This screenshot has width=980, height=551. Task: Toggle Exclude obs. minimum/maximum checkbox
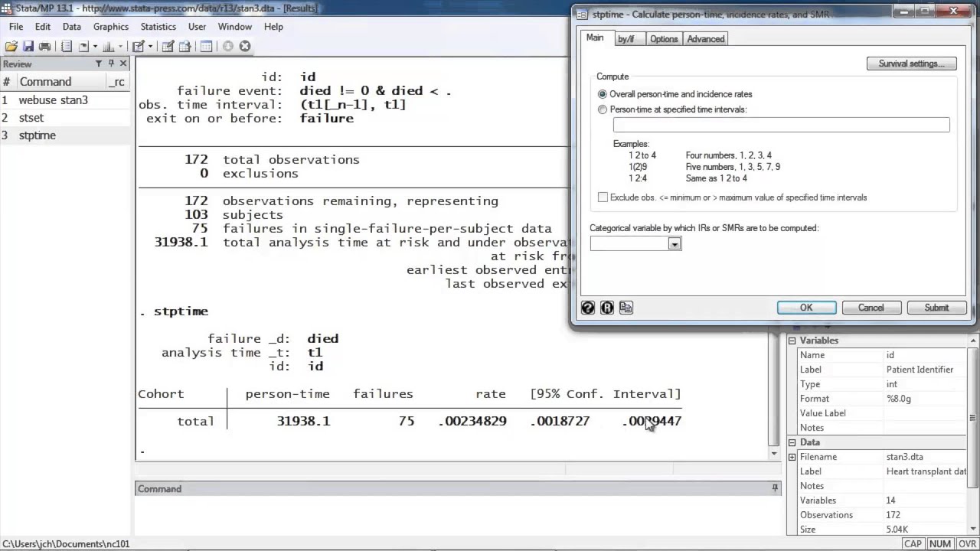[603, 197]
